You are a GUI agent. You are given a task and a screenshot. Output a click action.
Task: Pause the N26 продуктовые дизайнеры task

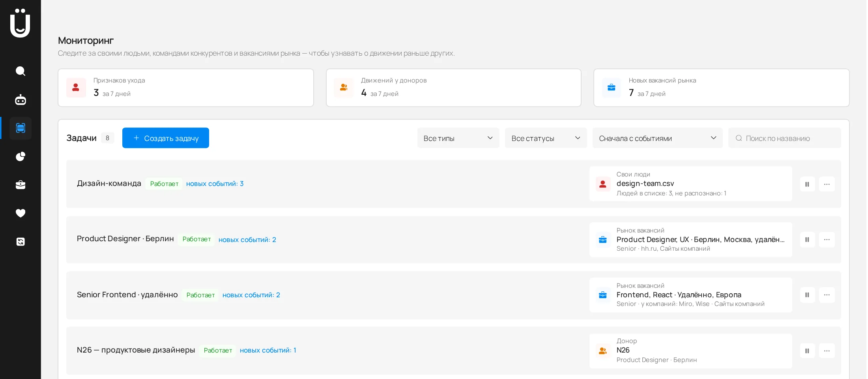click(807, 351)
